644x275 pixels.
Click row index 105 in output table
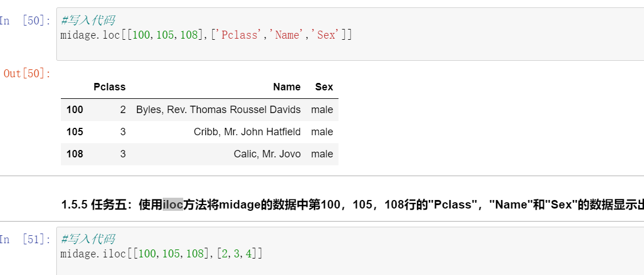tap(75, 132)
